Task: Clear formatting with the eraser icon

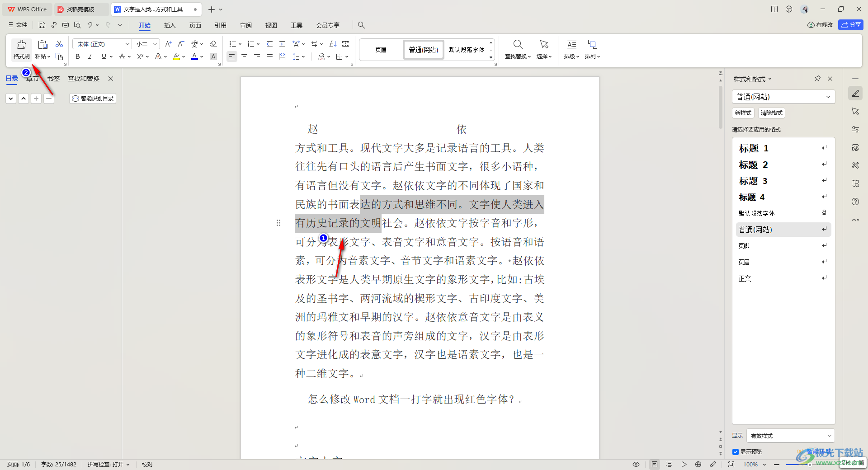Action: [213, 44]
